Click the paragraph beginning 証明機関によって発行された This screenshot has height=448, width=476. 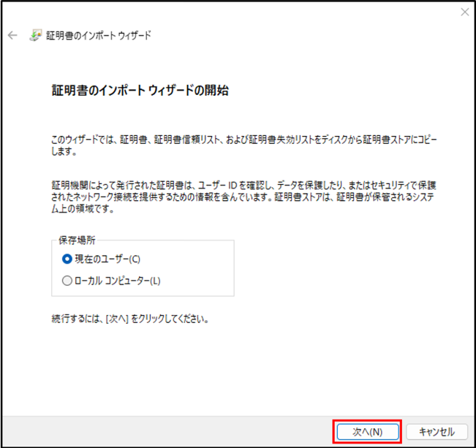point(243,197)
